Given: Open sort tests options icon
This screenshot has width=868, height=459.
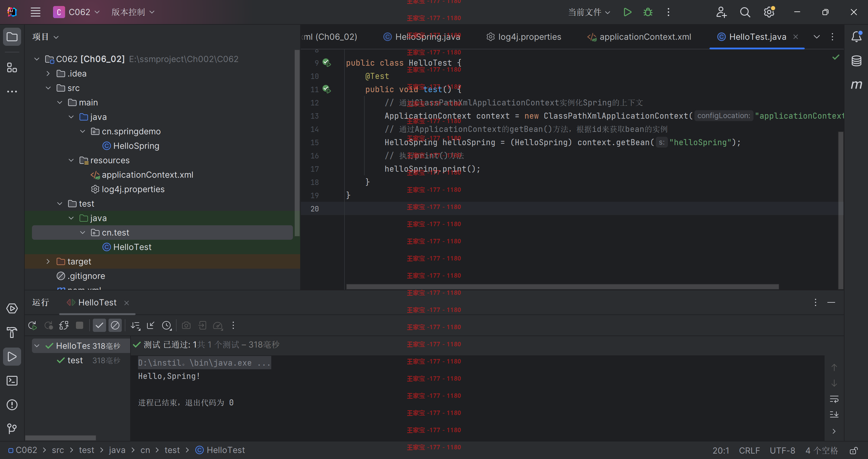Looking at the screenshot, I should coord(135,326).
